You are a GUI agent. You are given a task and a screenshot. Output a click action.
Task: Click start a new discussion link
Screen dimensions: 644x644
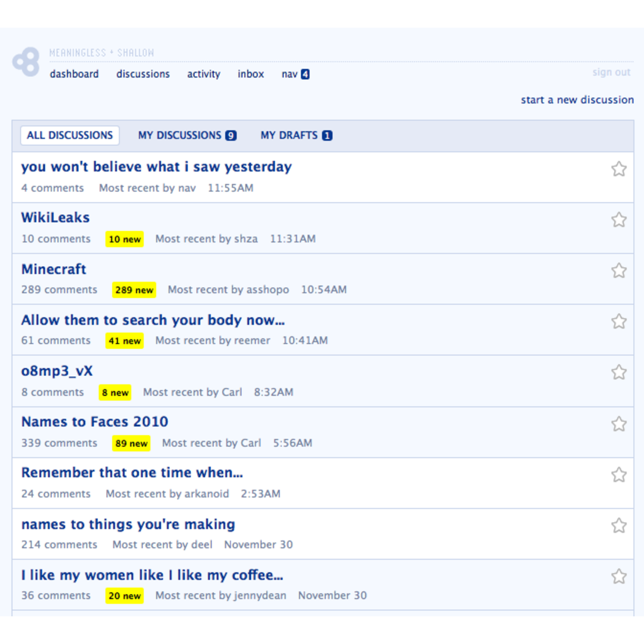coord(577,100)
